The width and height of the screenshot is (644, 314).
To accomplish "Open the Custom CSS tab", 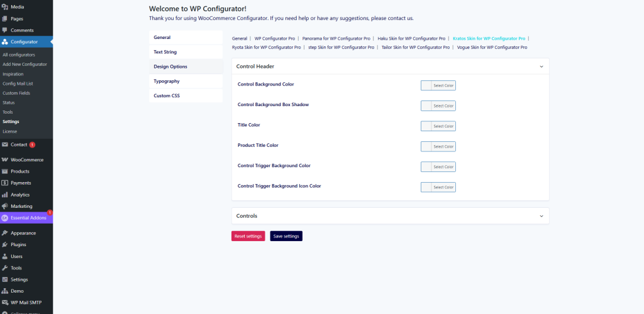I will pos(186,95).
